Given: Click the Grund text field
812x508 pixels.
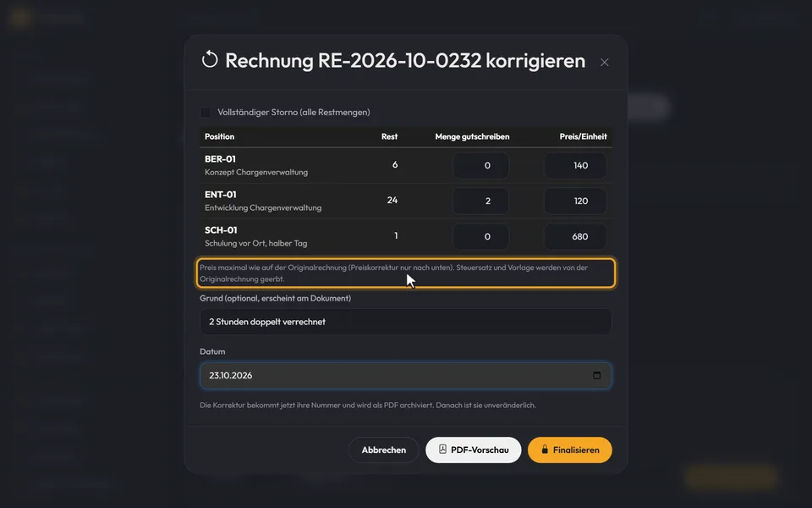Looking at the screenshot, I should pyautogui.click(x=405, y=322).
